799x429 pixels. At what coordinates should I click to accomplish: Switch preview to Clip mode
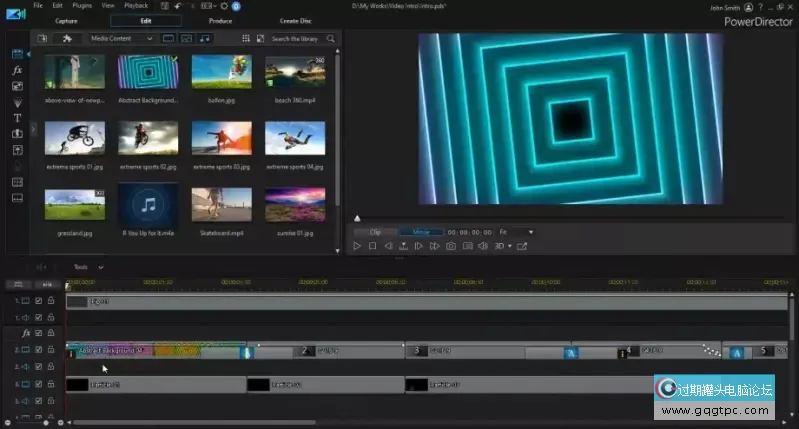(376, 232)
